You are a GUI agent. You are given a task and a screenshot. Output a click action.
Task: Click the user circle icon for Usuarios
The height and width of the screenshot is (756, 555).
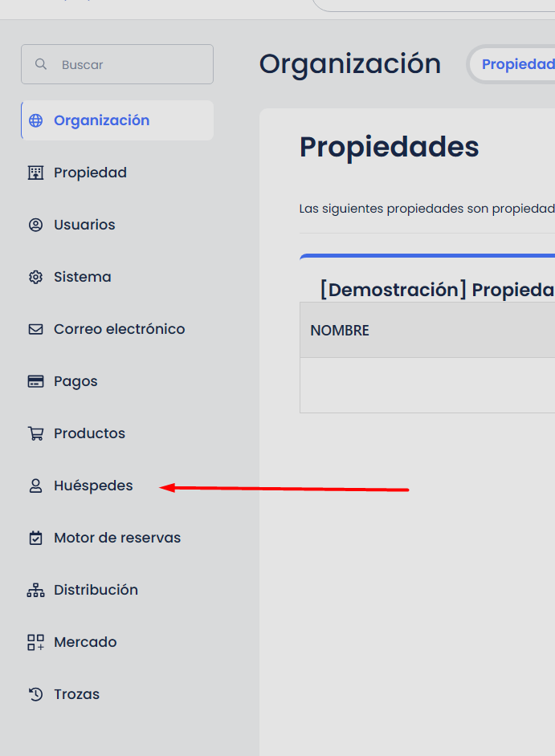click(x=35, y=225)
